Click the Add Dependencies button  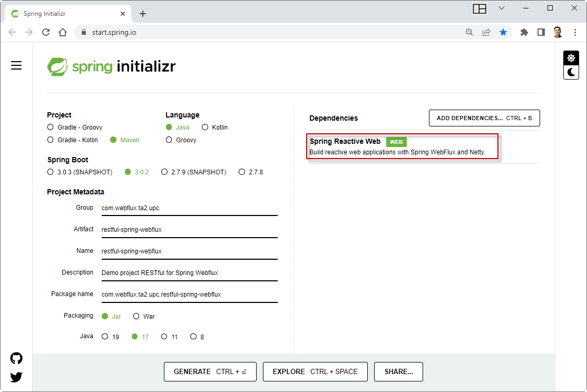coord(484,118)
